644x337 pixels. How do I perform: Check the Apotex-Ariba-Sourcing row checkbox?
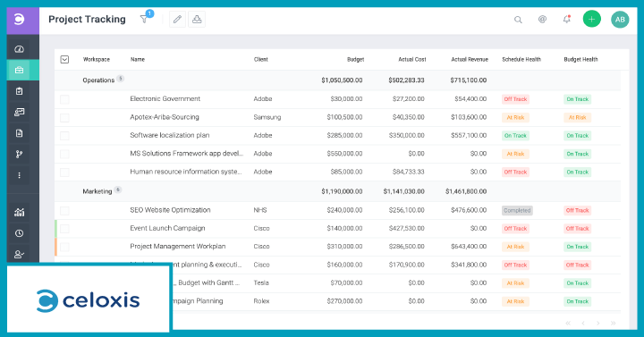(64, 118)
